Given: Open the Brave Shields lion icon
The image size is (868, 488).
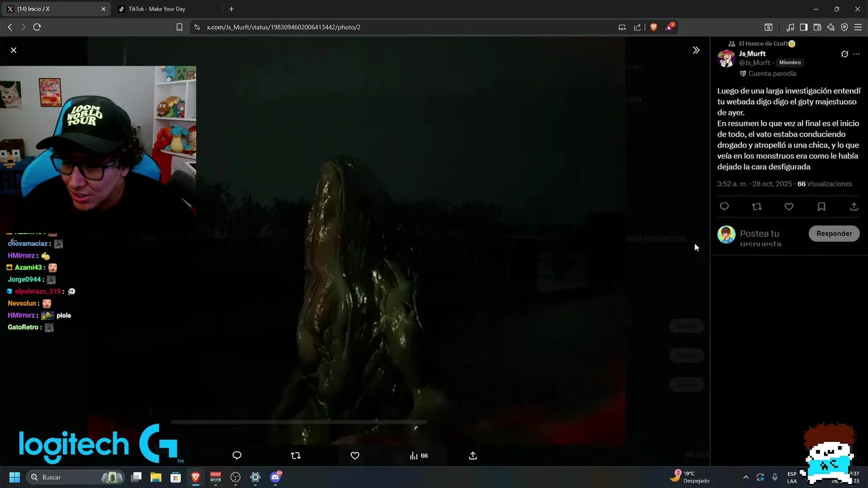Looking at the screenshot, I should (654, 27).
